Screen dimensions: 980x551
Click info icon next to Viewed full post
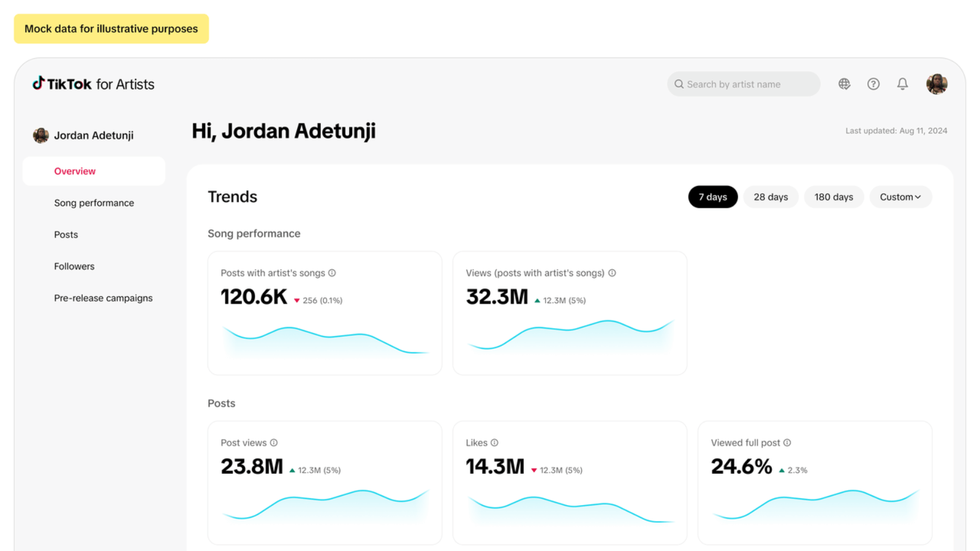787,443
